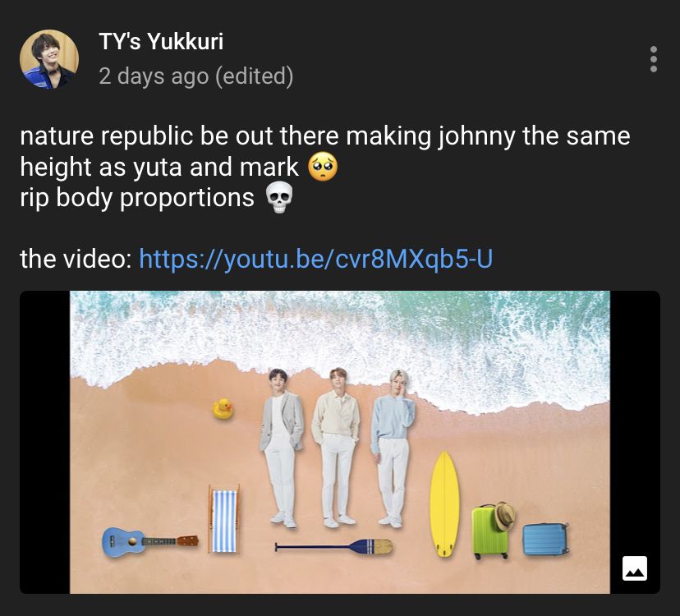Open the three-dot post options menu
Image resolution: width=680 pixels, height=616 pixels.
[654, 59]
